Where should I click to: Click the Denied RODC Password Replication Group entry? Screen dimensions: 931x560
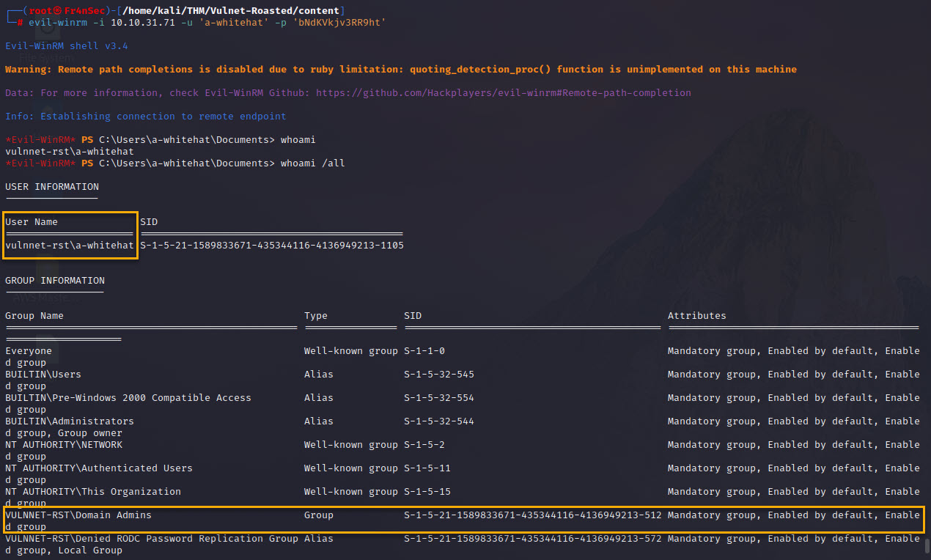pos(152,539)
